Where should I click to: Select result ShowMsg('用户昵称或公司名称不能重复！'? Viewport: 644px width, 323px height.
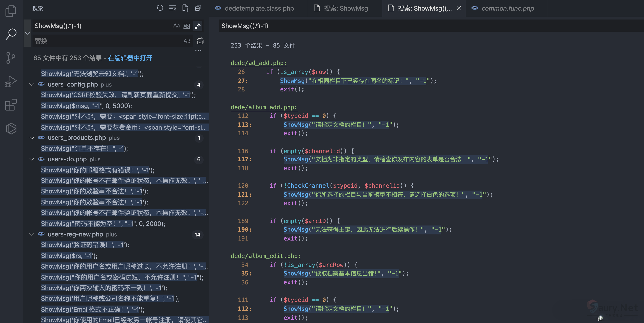tap(111, 298)
